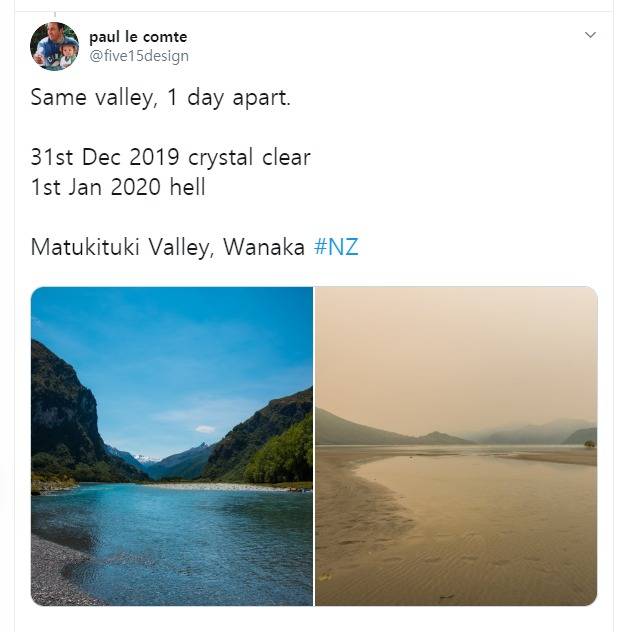Open the @five15design handle link
Screen dimensions: 627x632
tap(139, 56)
